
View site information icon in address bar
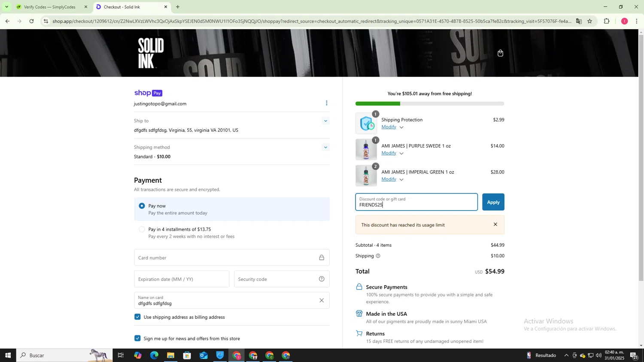coord(46,21)
